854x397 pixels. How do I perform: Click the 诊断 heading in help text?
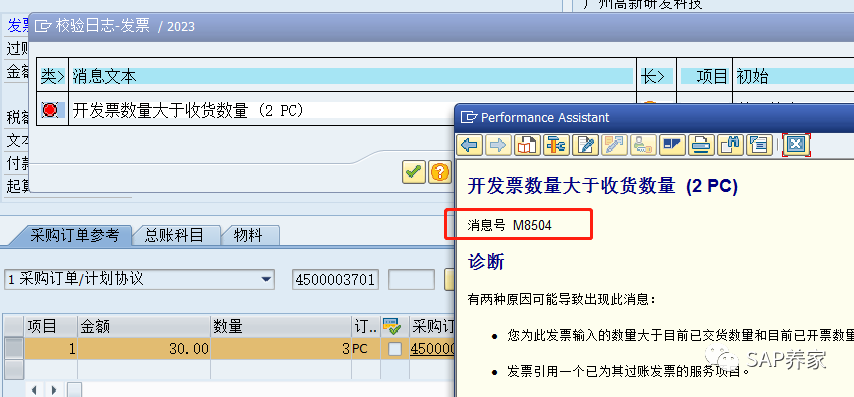click(486, 262)
